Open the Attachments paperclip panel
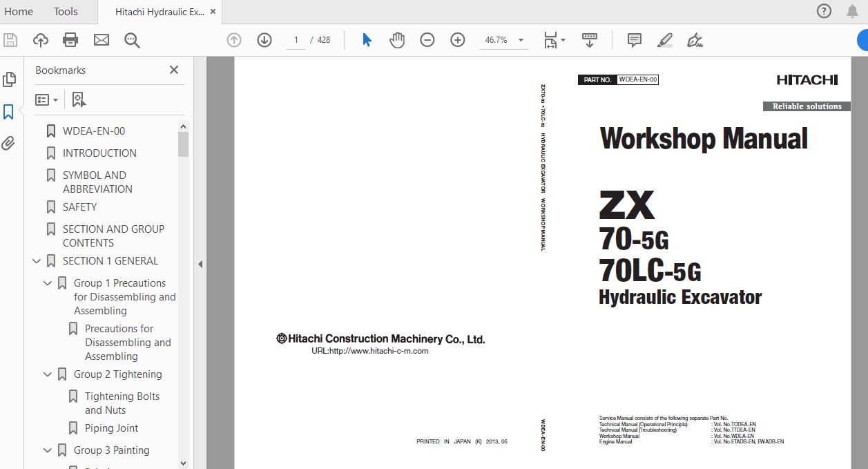Screen dimensions: 868x469 8,143
